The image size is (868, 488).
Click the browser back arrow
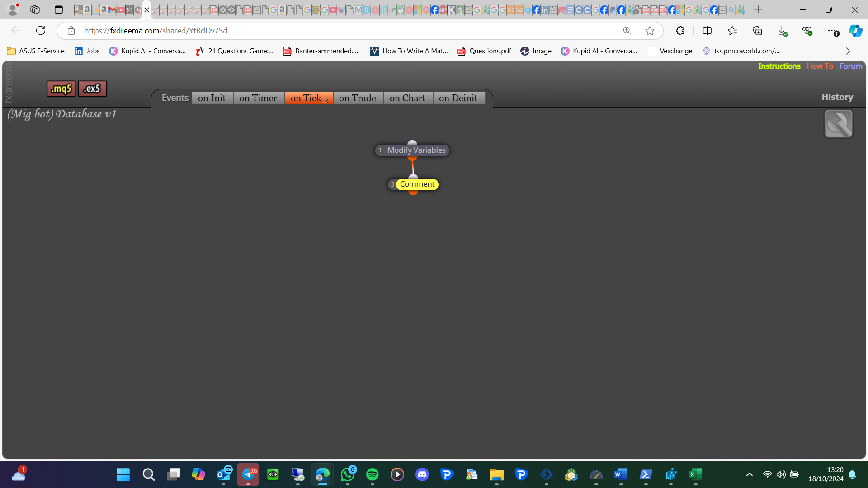(16, 31)
